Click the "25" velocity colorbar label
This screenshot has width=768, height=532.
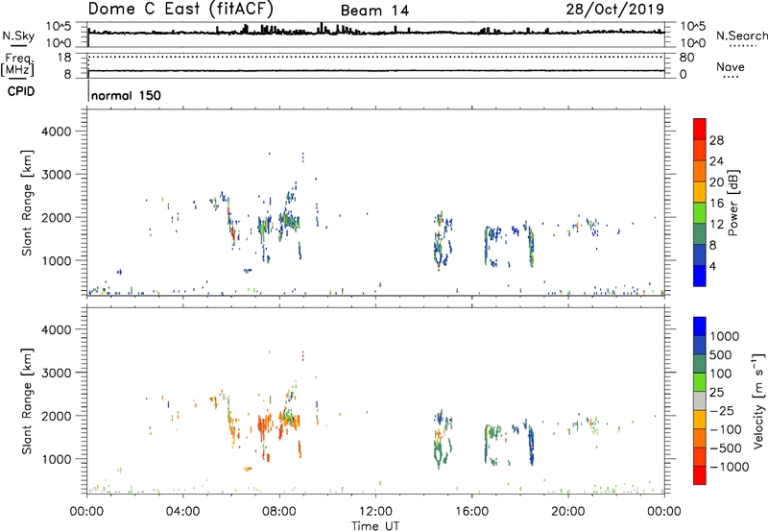[716, 393]
